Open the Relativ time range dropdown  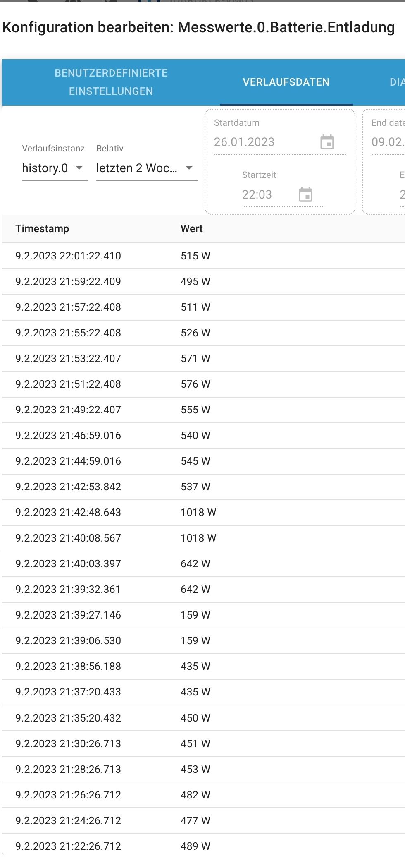146,168
